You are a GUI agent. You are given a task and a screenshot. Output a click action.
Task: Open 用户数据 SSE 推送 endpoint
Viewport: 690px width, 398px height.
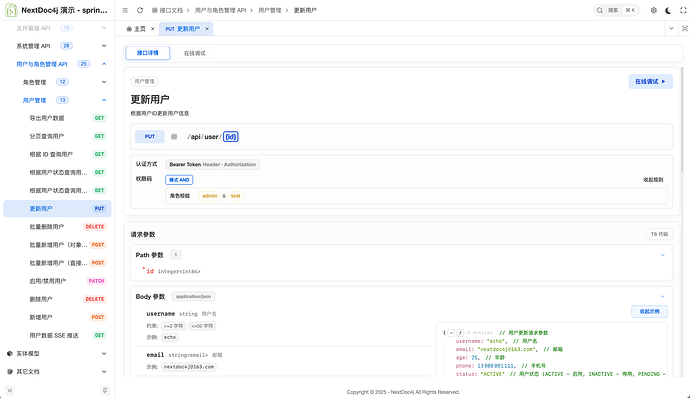(x=57, y=335)
